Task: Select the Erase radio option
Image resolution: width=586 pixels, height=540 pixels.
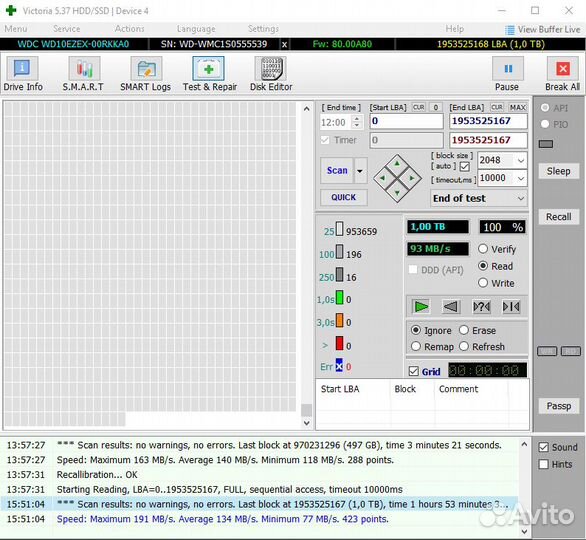Action: [x=464, y=330]
